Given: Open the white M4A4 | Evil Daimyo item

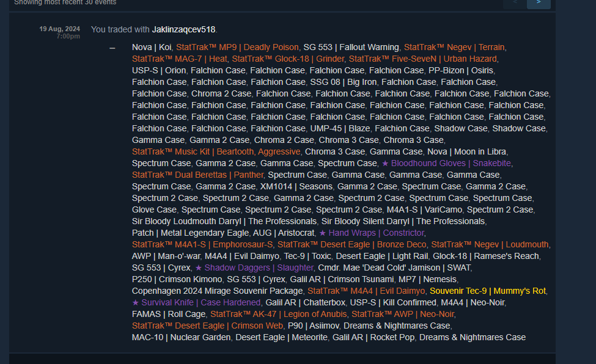Looking at the screenshot, I should tap(241, 256).
